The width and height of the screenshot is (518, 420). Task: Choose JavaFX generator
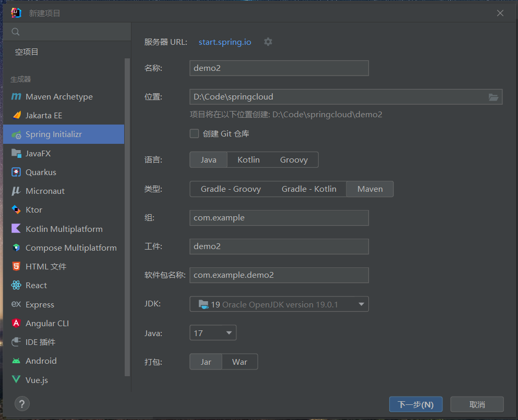point(64,153)
